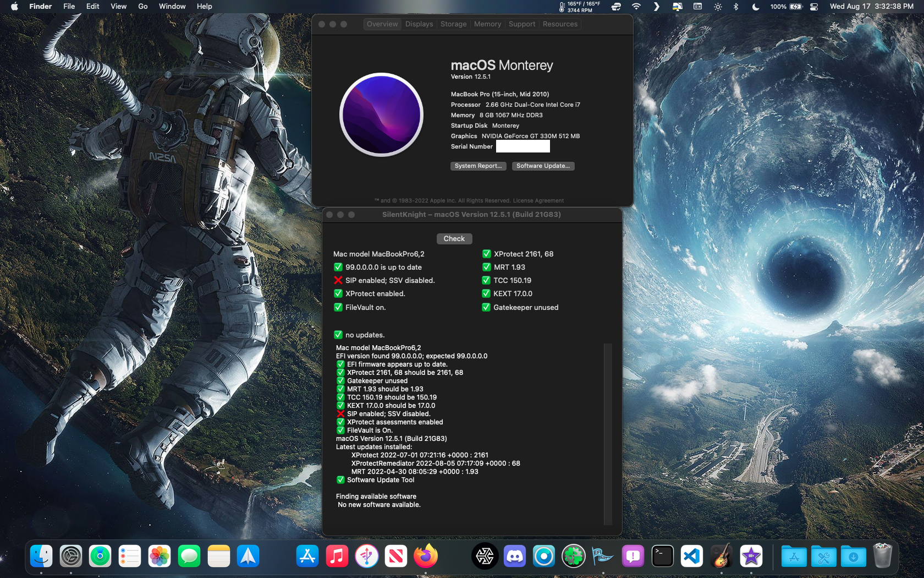Open the black geometric triangle app in Dock

[x=485, y=557]
